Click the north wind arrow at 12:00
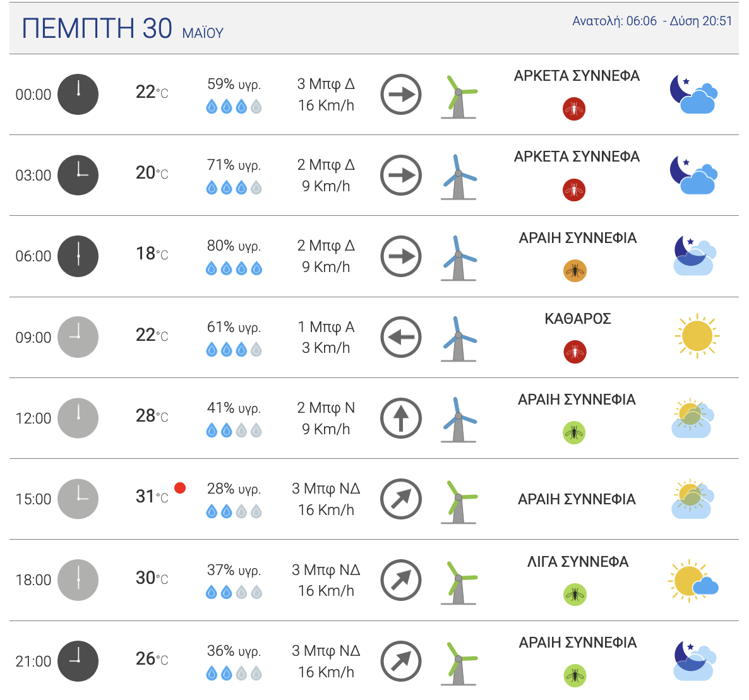This screenshot has height=700, width=749. (401, 418)
